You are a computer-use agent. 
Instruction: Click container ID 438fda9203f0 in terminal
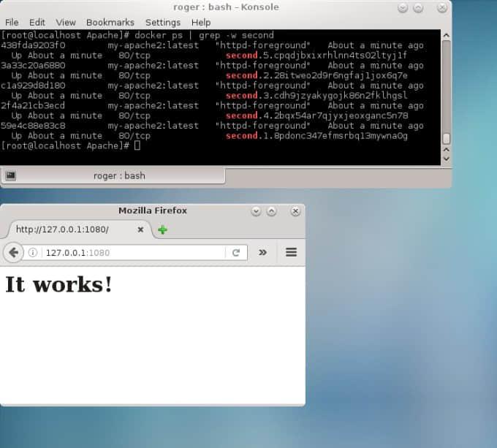click(x=33, y=45)
